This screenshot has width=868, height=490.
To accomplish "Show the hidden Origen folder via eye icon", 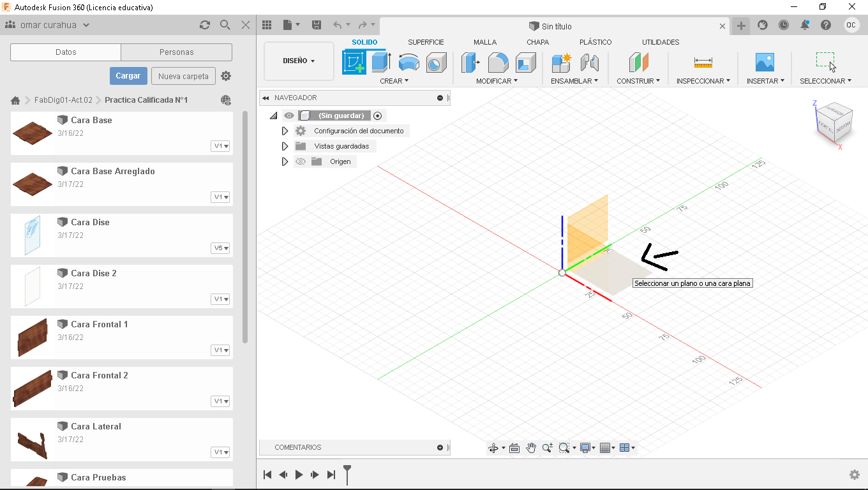I will click(x=301, y=161).
